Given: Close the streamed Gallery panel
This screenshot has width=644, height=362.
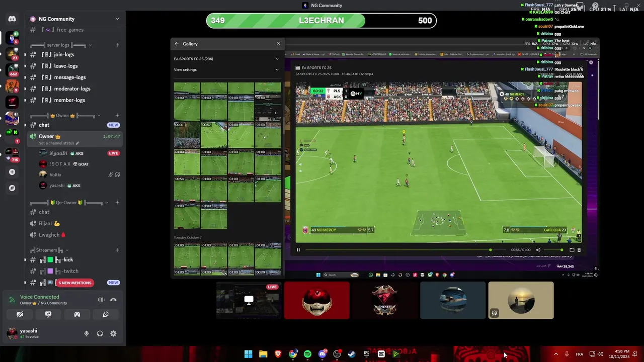Looking at the screenshot, I should 278,44.
